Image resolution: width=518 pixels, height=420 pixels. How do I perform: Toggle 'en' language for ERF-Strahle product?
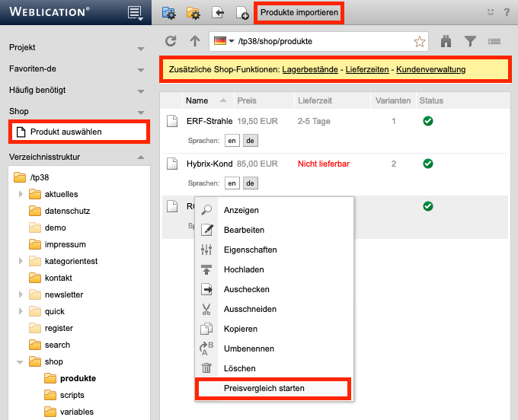tap(232, 141)
